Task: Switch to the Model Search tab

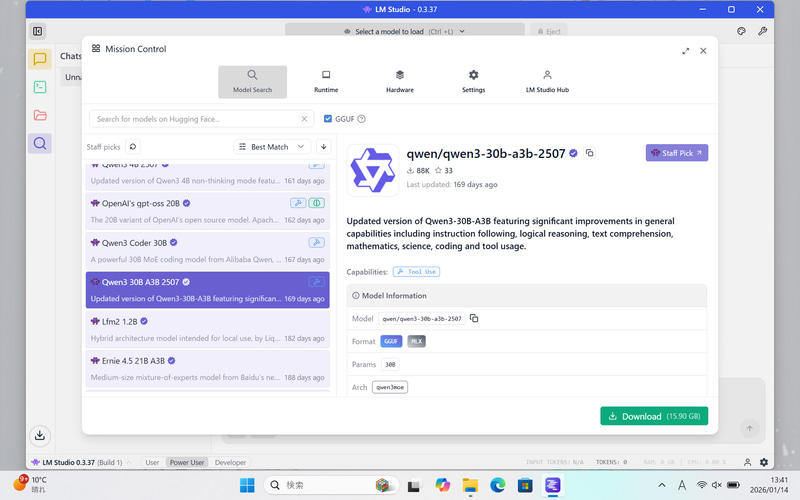Action: (253, 82)
